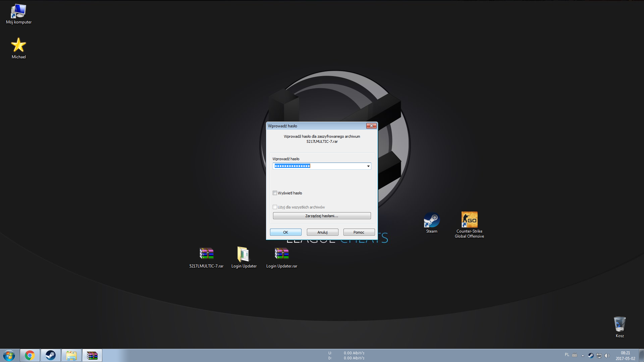Show hidden tray icons arrow
Viewport: 644px width, 362px height.
tap(583, 356)
